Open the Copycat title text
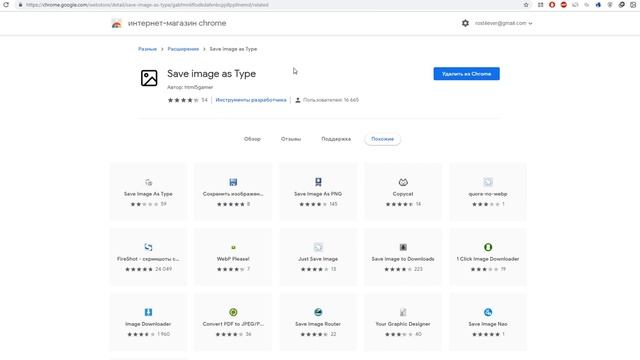This screenshot has width=640, height=360. (403, 194)
